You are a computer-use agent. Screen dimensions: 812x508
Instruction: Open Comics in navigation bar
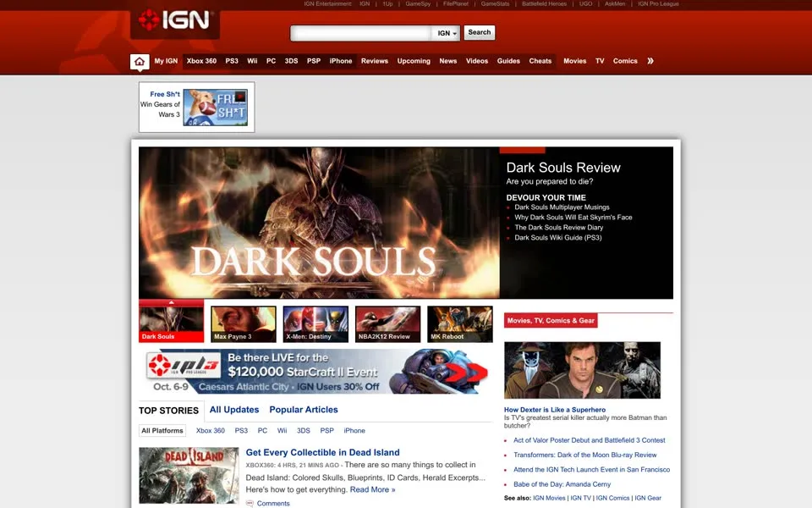625,61
